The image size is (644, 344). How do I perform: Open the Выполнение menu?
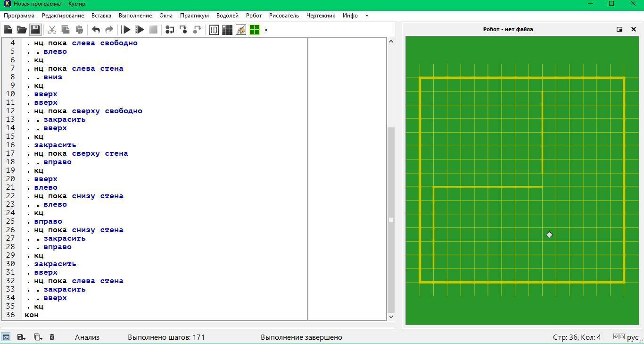(x=135, y=16)
